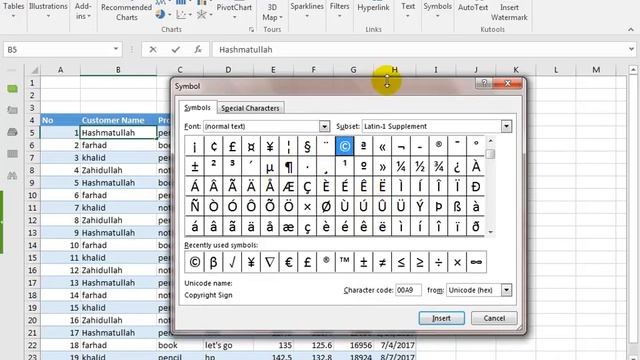Open the Tables ribbon dropdown
The image size is (640, 360).
tap(13, 10)
